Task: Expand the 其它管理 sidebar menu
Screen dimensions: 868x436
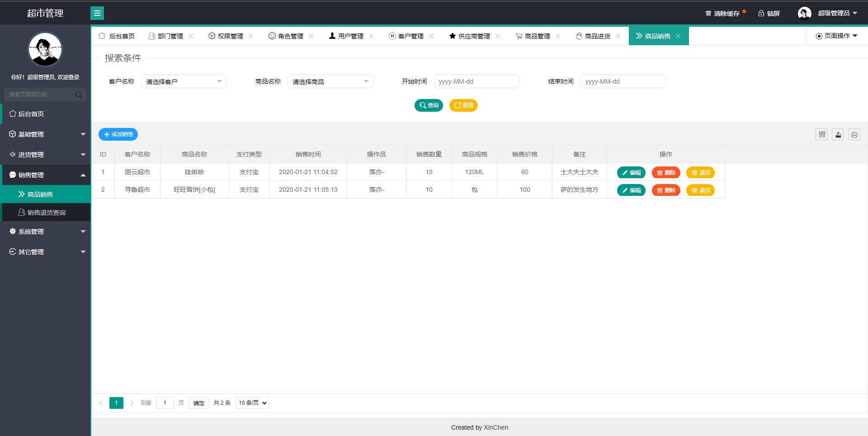Action: pyautogui.click(x=46, y=252)
